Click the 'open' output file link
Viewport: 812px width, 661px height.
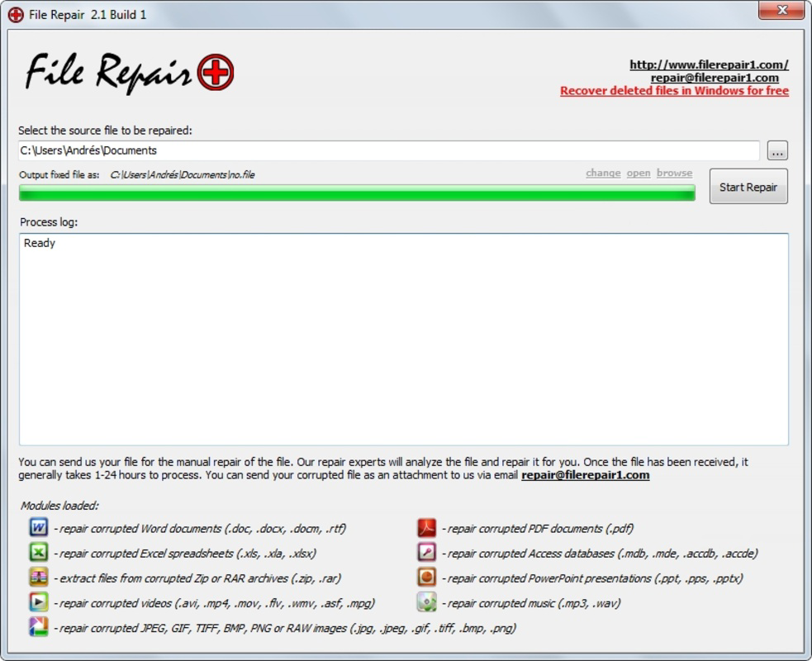point(639,173)
